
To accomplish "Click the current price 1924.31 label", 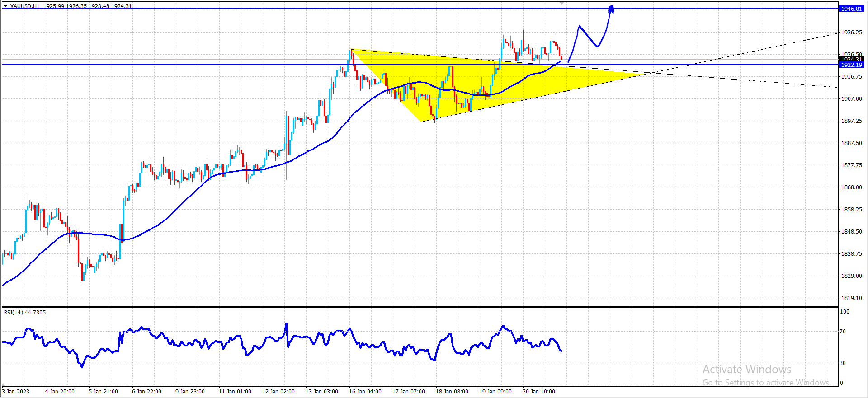I will 851,59.
